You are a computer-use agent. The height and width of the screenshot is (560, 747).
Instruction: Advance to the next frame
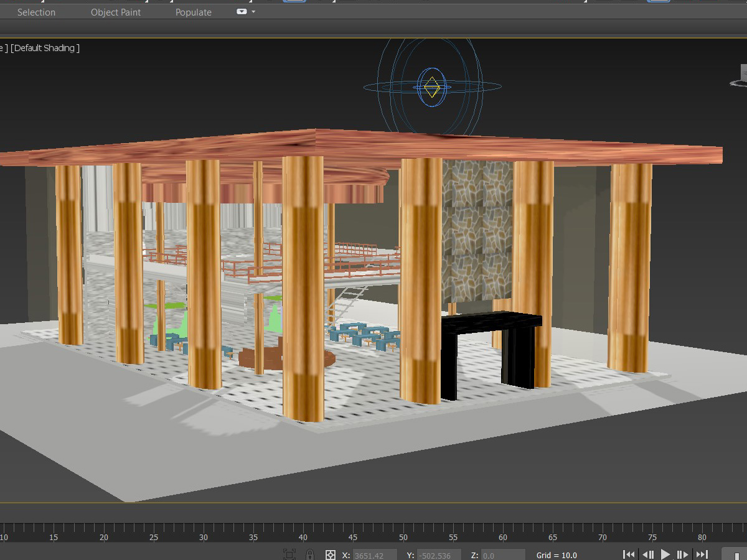pyautogui.click(x=683, y=554)
